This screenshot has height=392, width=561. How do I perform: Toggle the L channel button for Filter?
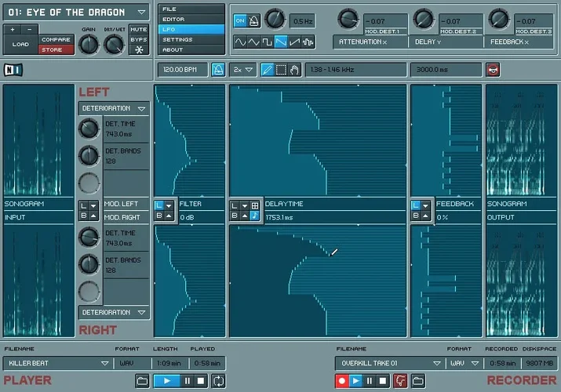point(159,205)
